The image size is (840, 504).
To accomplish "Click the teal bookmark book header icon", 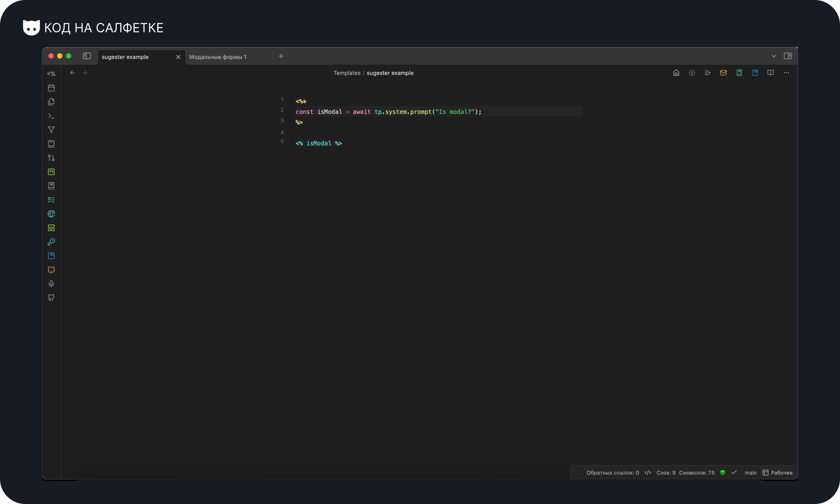I will tap(739, 73).
